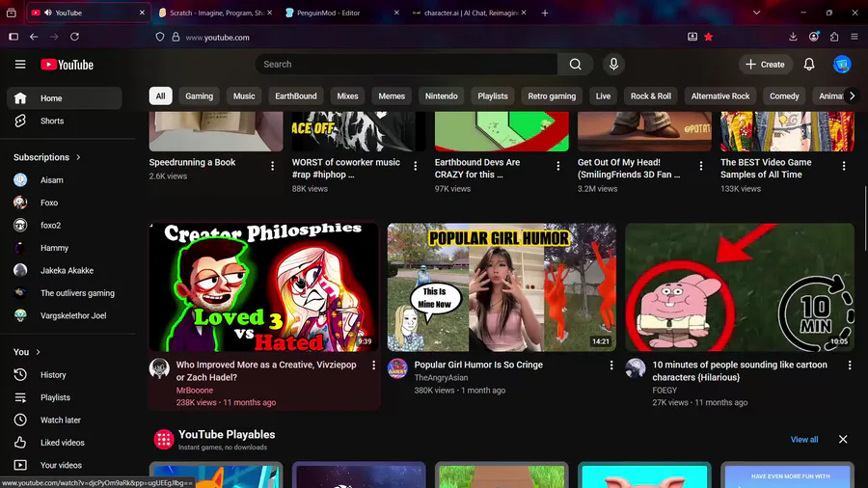Expand the Subscriptions section

[x=47, y=157]
